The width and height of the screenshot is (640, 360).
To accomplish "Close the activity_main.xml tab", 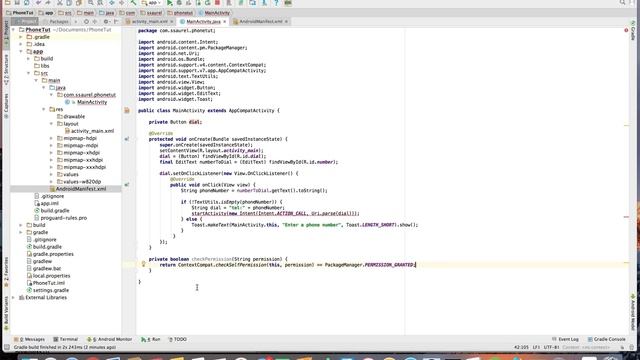I will coord(172,21).
